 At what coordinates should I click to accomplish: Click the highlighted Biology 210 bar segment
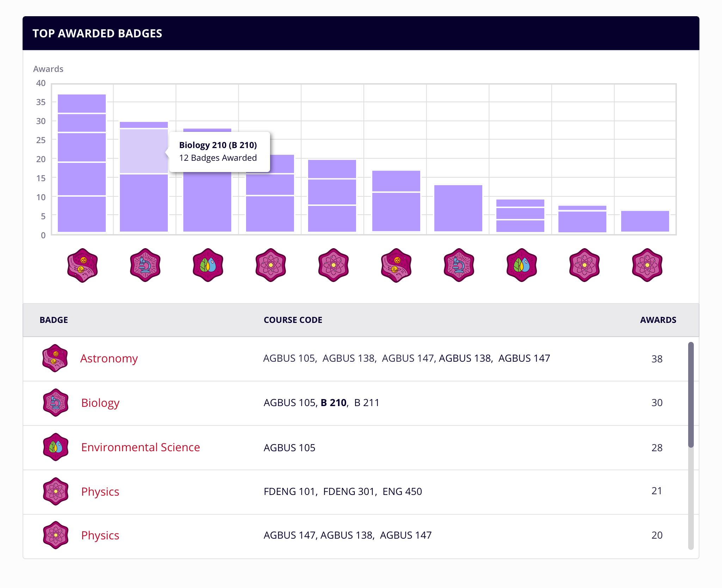143,152
